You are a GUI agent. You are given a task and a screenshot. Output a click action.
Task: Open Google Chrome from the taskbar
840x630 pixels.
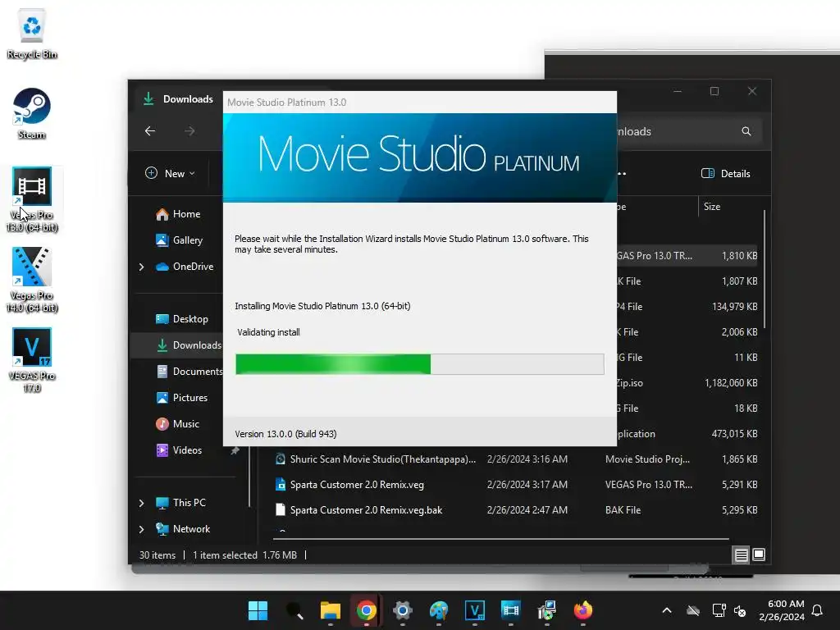[367, 610]
